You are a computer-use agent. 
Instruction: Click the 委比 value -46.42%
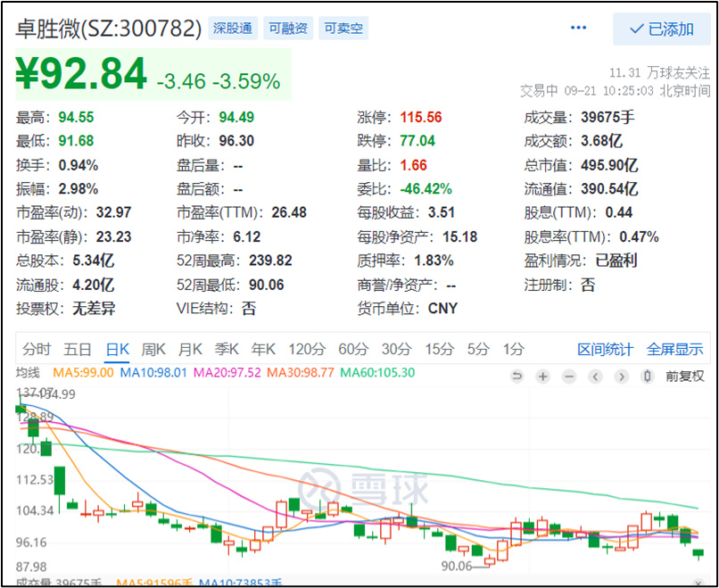pos(426,189)
